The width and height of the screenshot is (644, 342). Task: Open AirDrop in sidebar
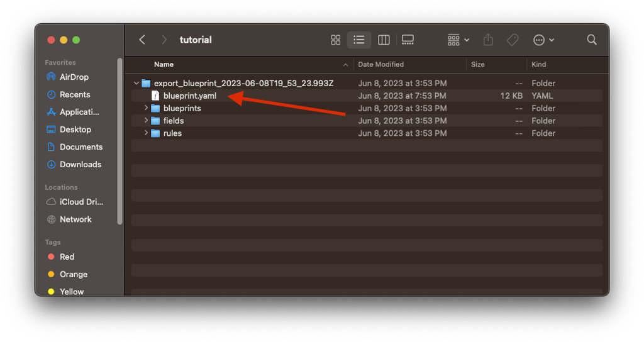click(x=74, y=77)
